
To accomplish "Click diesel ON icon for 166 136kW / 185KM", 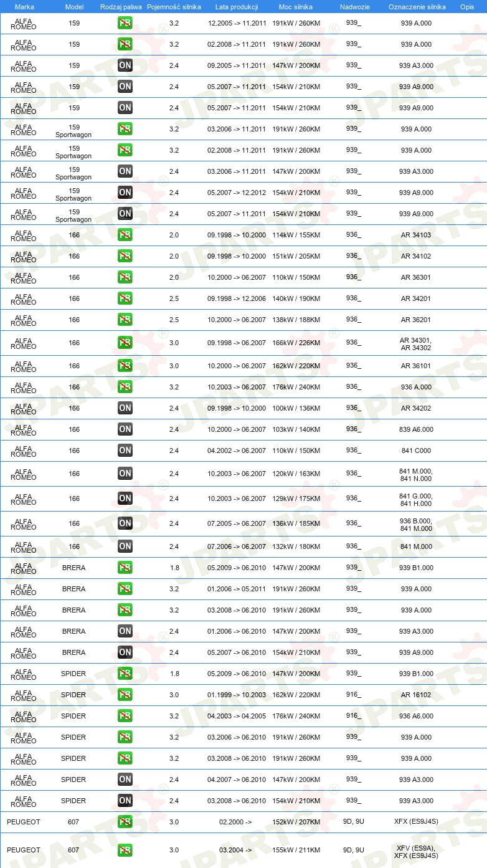I will [x=125, y=523].
